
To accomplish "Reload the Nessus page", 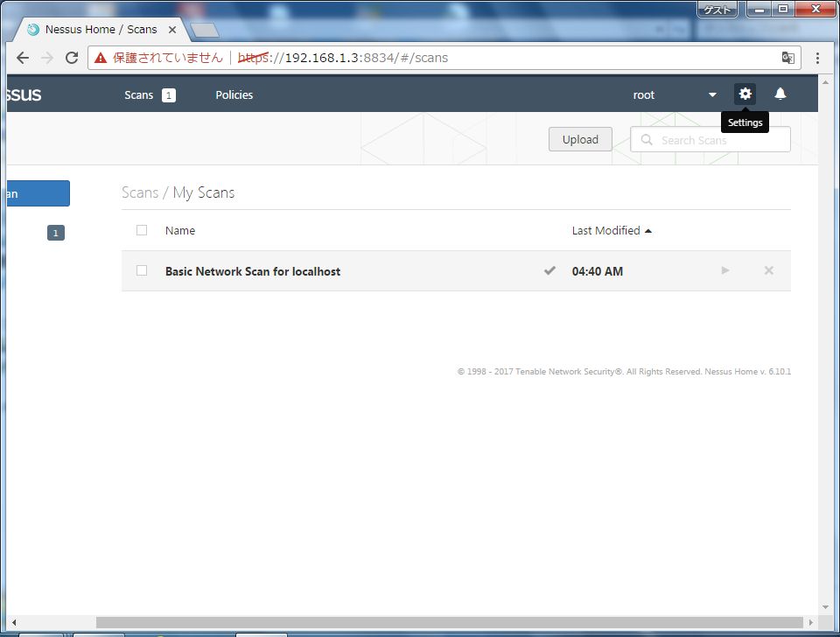I will coord(72,58).
